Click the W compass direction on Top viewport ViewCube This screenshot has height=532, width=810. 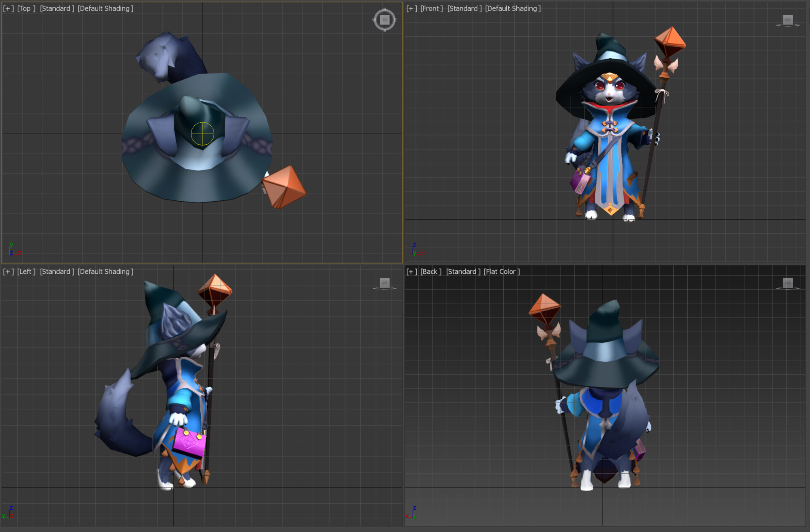[x=374, y=20]
